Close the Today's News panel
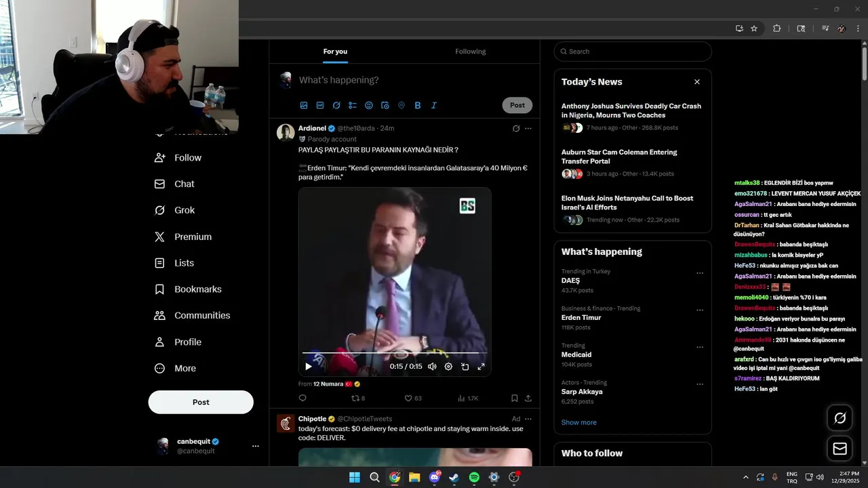Image resolution: width=868 pixels, height=488 pixels. (x=696, y=82)
